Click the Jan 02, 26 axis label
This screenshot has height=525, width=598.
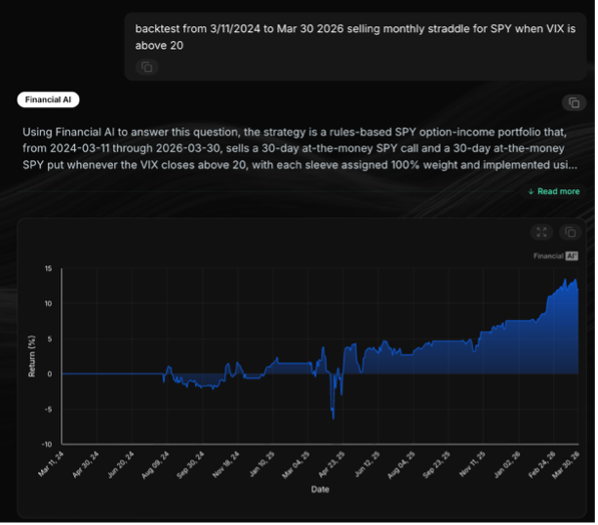click(507, 464)
